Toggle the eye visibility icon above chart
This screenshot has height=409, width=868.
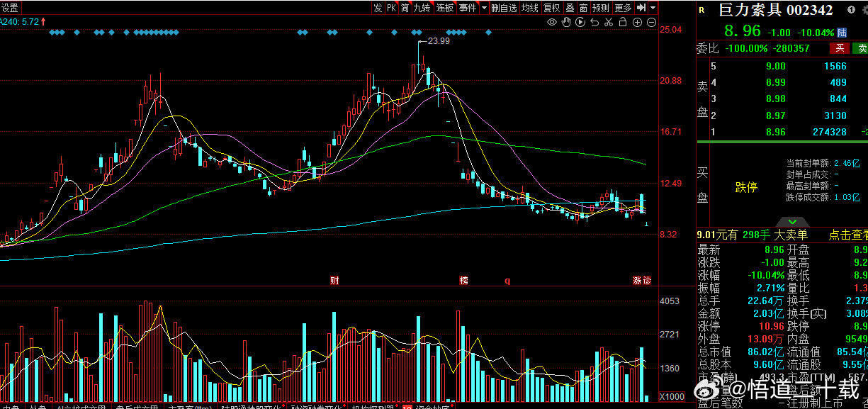[x=552, y=23]
